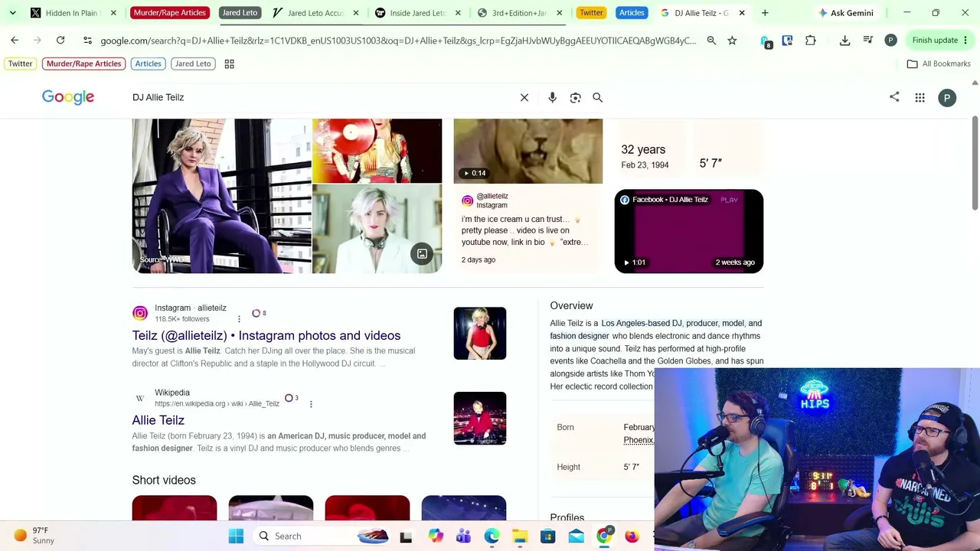This screenshot has height=551, width=980.
Task: Open the purple suit photo of Allie Teilz
Action: click(x=222, y=196)
